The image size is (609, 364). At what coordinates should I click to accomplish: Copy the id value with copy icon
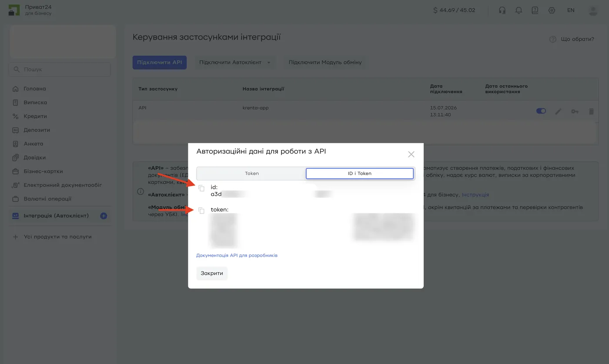[x=201, y=188]
